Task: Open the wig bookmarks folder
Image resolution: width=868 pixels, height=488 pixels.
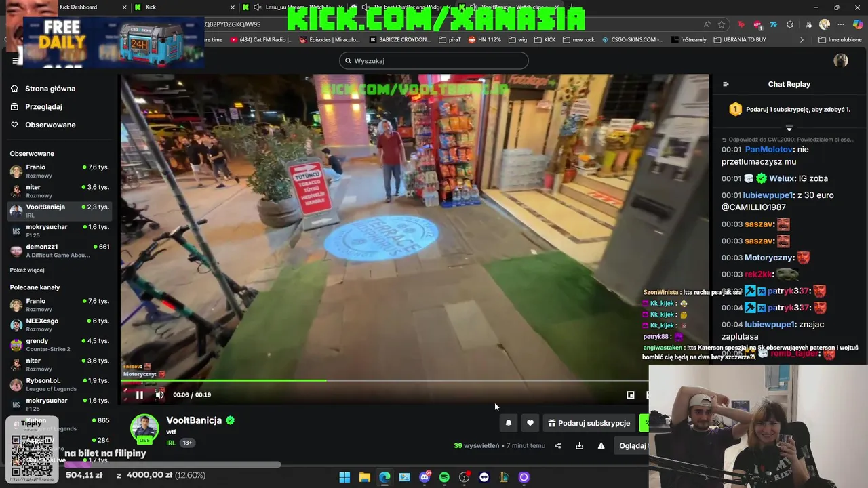Action: click(517, 40)
